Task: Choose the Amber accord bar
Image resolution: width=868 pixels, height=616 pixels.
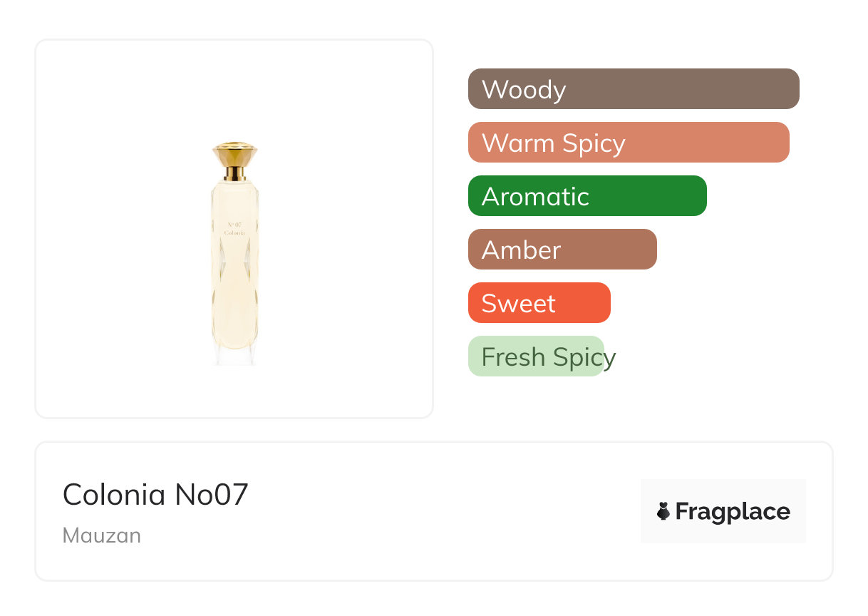Action: (x=562, y=250)
